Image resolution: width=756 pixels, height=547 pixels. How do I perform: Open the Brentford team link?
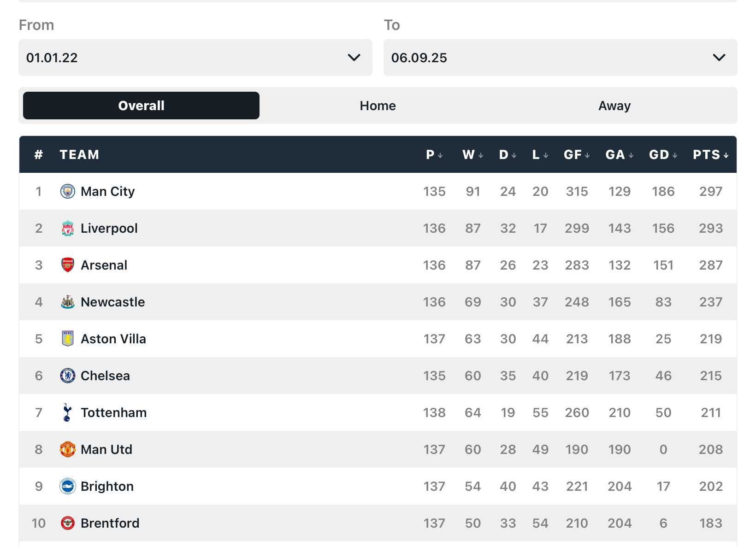tap(110, 523)
